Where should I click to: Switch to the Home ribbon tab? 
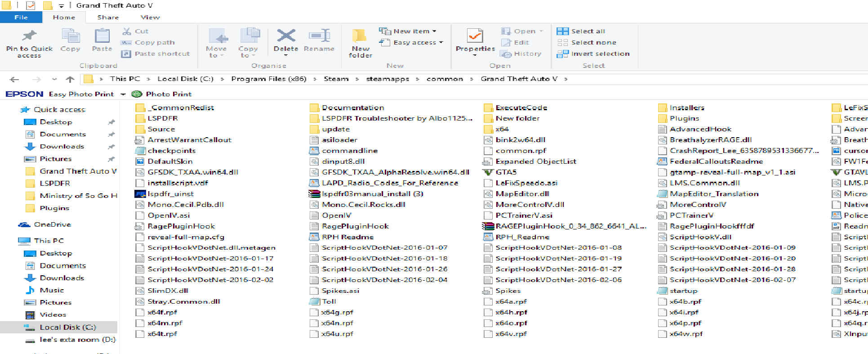(x=64, y=17)
